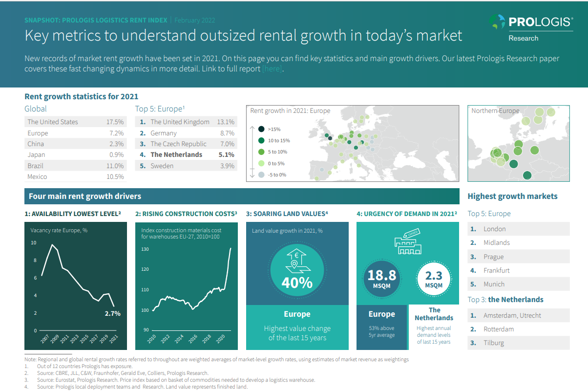The width and height of the screenshot is (588, 392).
Task: Click Tilburg in the Netherlands list
Action: point(519,343)
